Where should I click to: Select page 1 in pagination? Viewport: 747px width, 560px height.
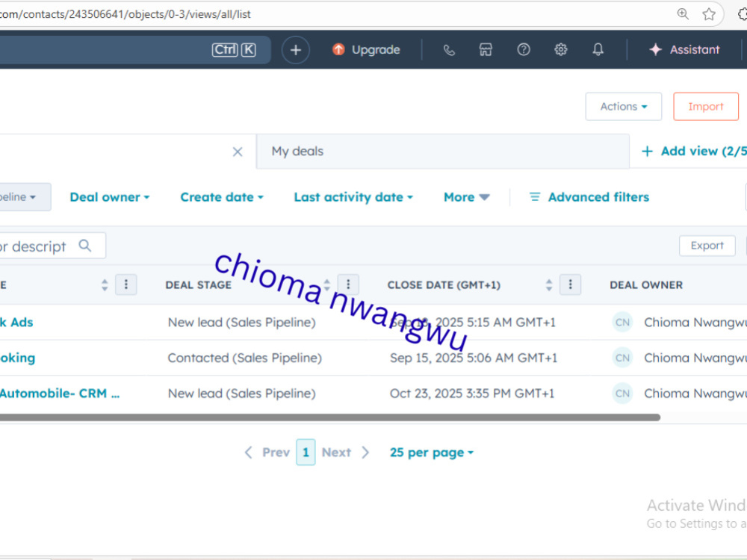(x=306, y=452)
